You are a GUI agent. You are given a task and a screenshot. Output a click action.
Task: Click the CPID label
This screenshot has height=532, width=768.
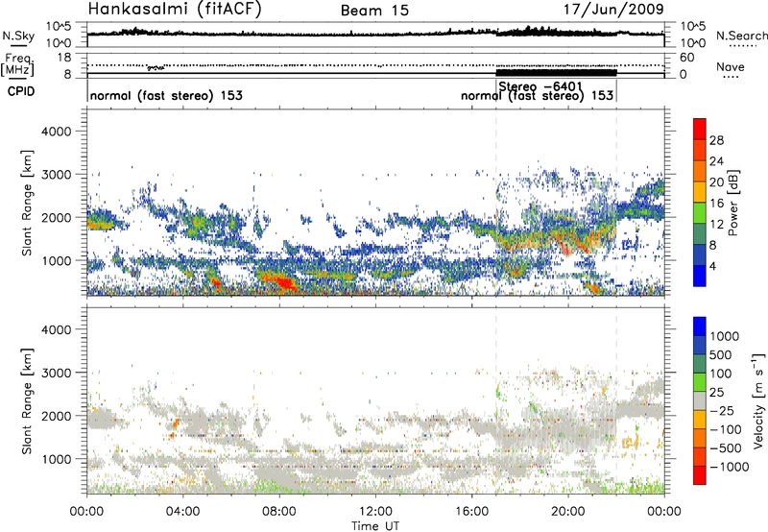click(x=21, y=91)
